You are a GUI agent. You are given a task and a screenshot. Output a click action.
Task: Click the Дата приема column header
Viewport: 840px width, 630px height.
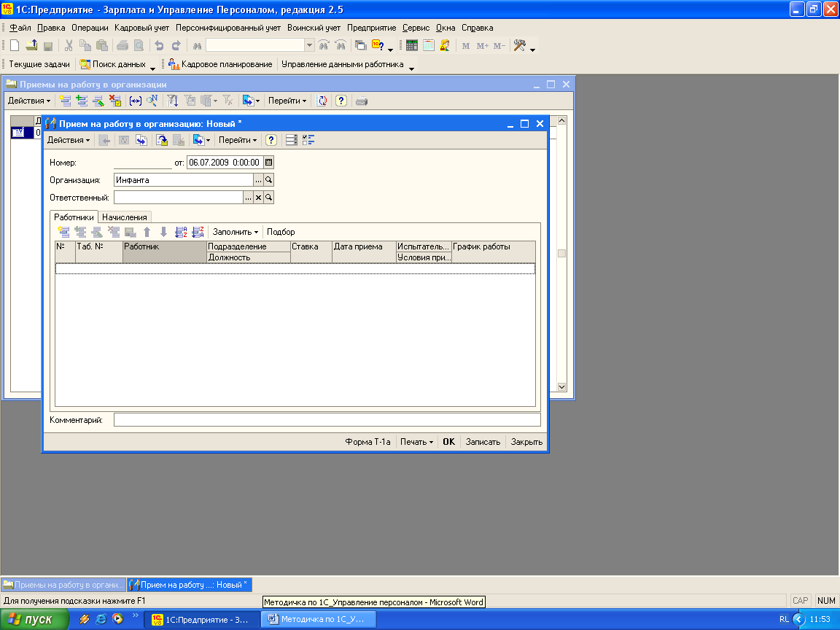click(x=365, y=252)
